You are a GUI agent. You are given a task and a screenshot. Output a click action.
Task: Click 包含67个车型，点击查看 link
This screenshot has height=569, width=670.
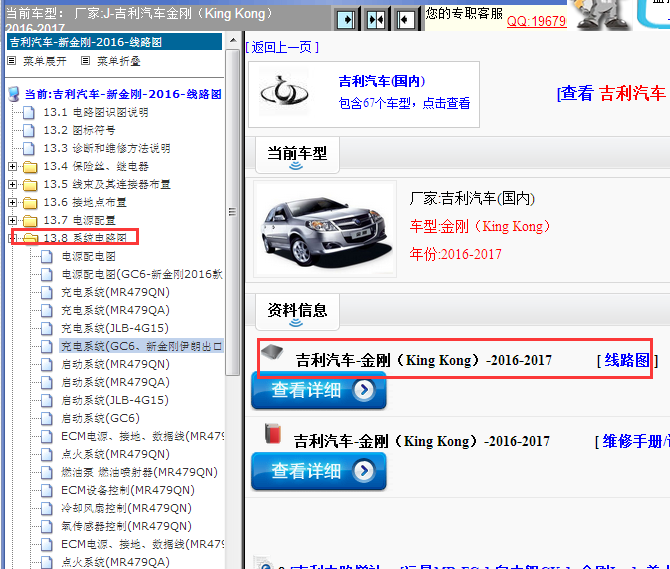point(404,103)
